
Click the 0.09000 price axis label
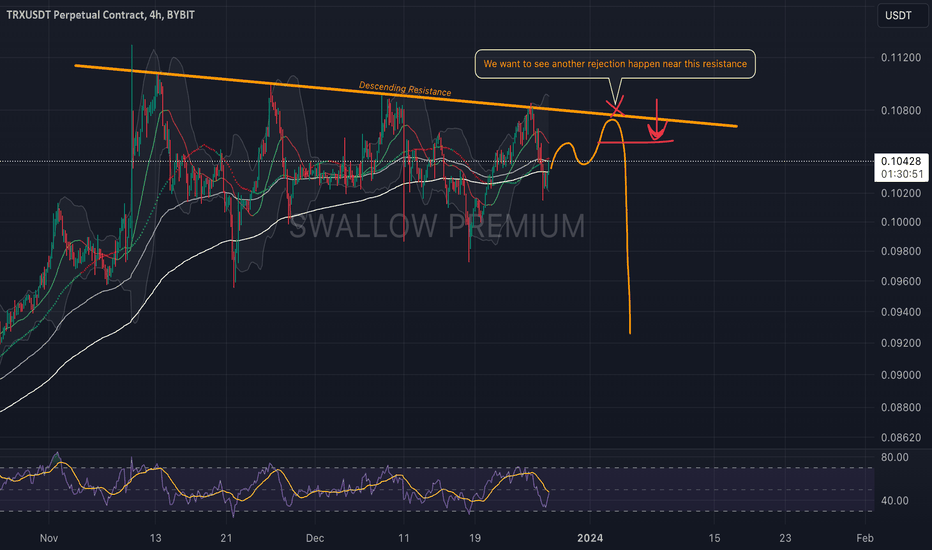(900, 375)
